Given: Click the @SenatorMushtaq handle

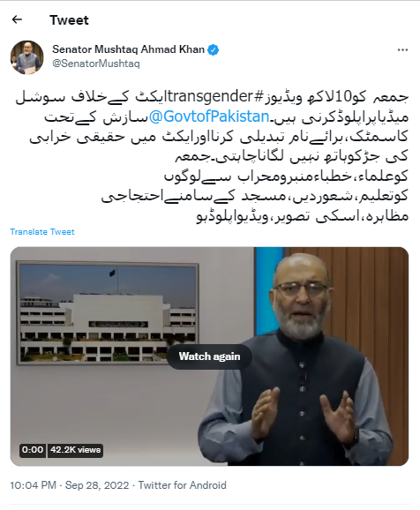Looking at the screenshot, I should pos(96,64).
